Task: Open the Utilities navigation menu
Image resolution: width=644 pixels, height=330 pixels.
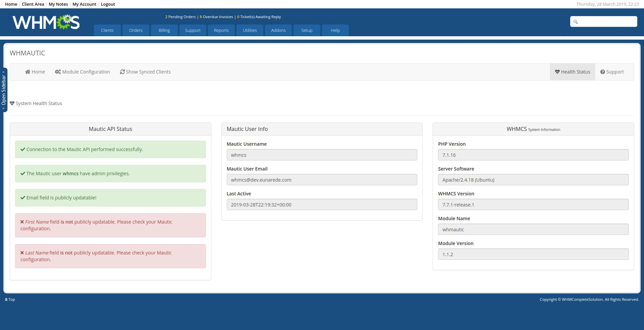Action: [250, 30]
